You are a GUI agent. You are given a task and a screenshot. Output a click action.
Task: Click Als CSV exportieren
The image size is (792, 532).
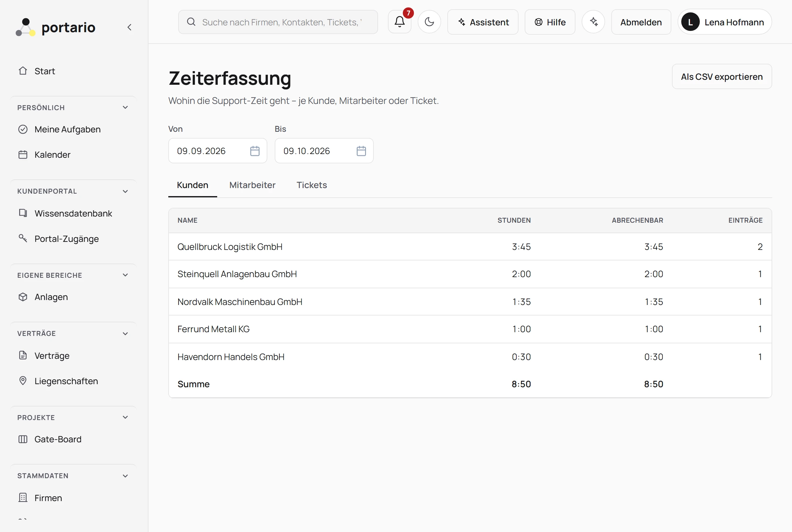click(x=721, y=77)
